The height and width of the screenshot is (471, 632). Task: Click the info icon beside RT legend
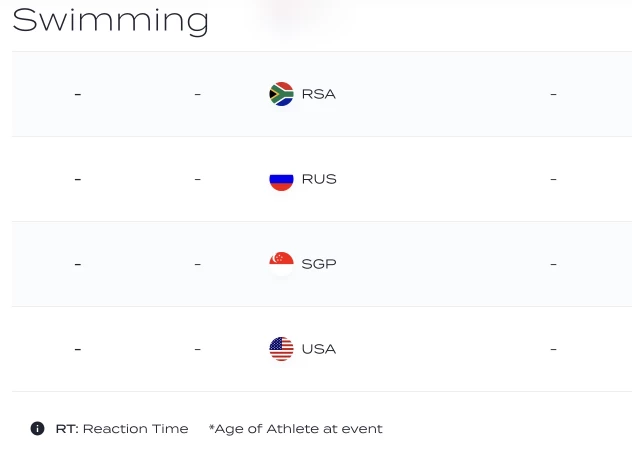point(38,429)
